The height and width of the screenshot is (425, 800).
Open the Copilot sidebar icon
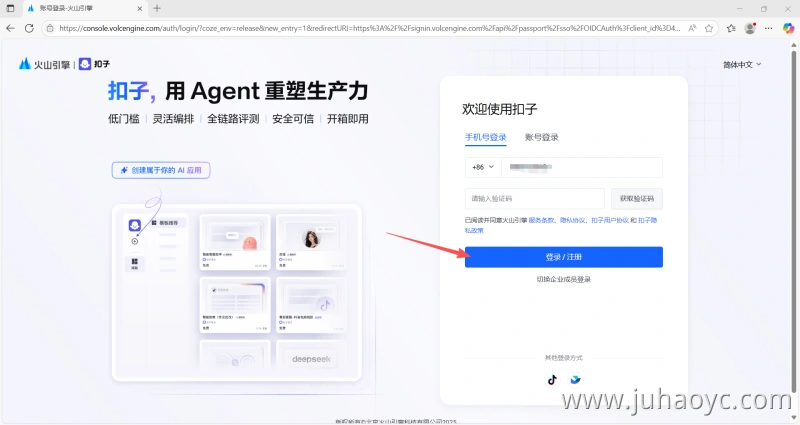(x=788, y=29)
